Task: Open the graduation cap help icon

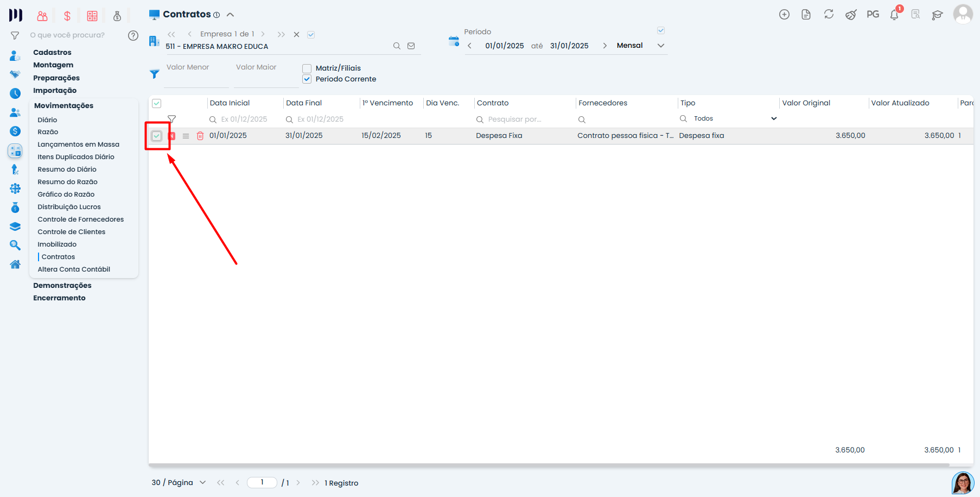Action: pos(937,15)
